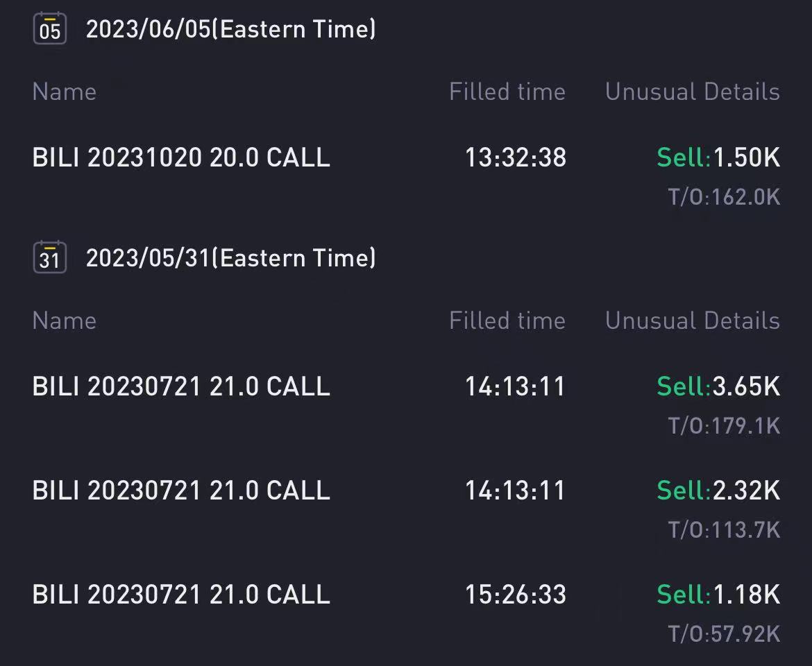The image size is (812, 666).
Task: Click the Filled time header under 06/05
Action: click(x=507, y=92)
